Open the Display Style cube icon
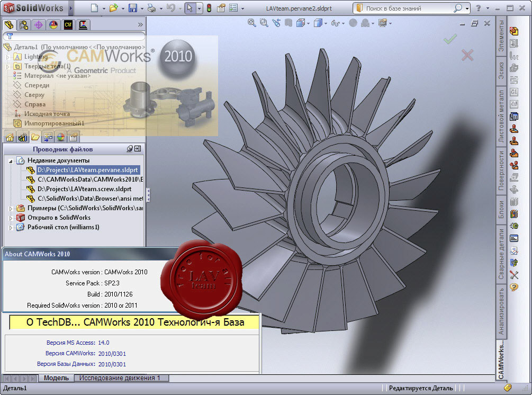Viewport: 532px width, 395px height. coord(318,23)
